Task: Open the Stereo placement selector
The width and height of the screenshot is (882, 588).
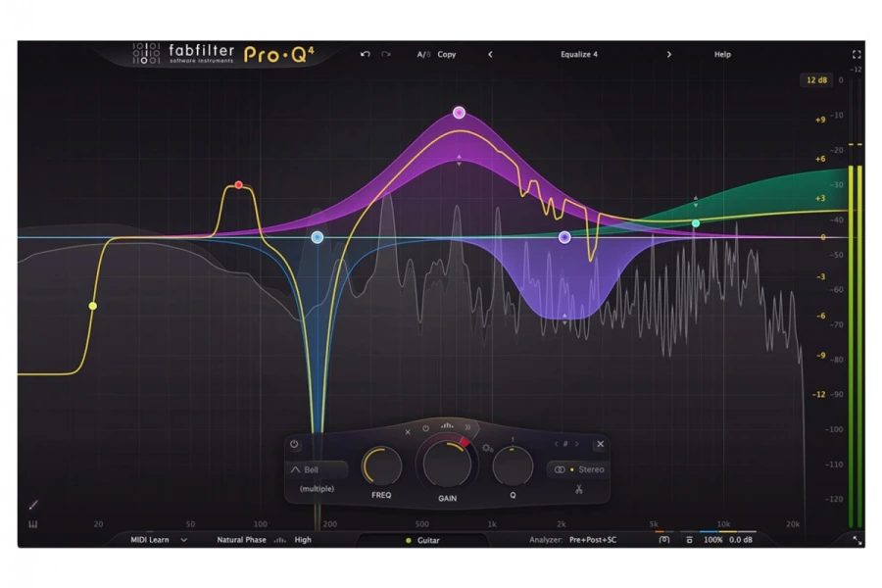Action: click(x=577, y=469)
